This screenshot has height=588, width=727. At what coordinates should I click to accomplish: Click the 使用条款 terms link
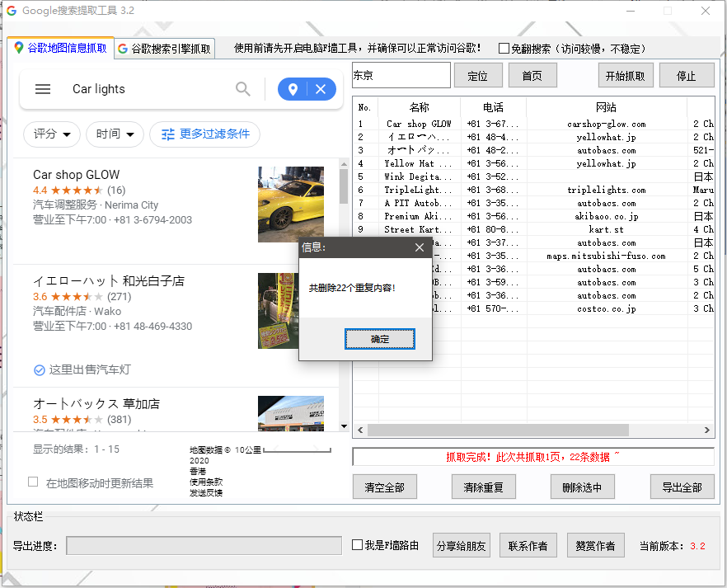pos(206,482)
